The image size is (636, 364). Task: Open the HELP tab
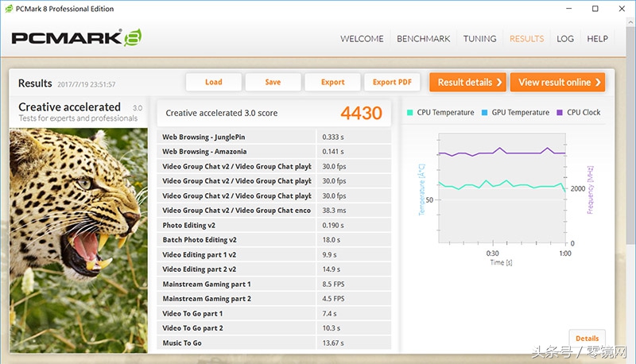pyautogui.click(x=597, y=39)
